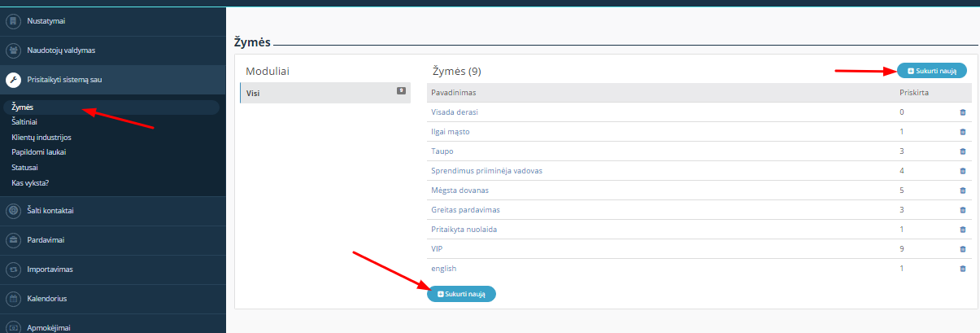
Task: Click trash icon for Mėgsta dovanas
Action: (963, 191)
